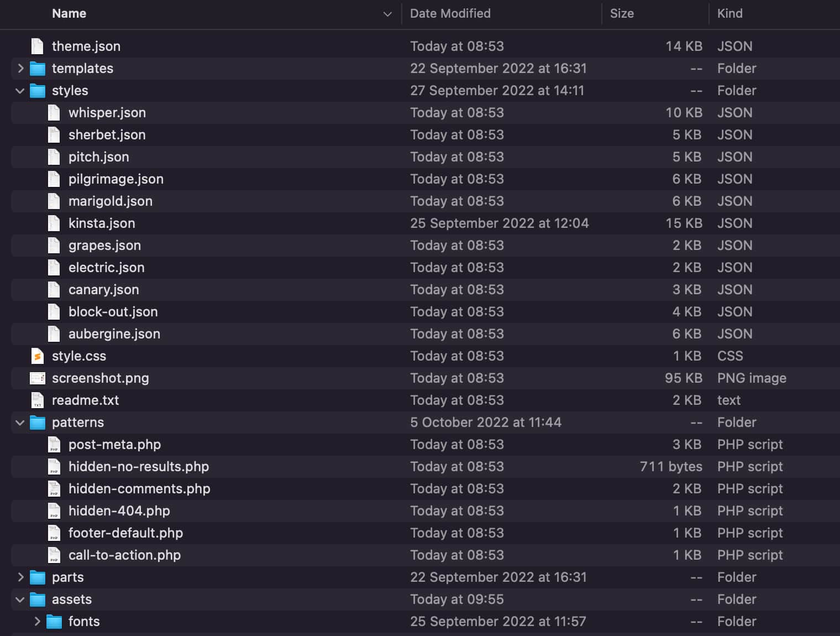The height and width of the screenshot is (636, 840).
Task: Expand the fonts subfolder
Action: click(37, 622)
